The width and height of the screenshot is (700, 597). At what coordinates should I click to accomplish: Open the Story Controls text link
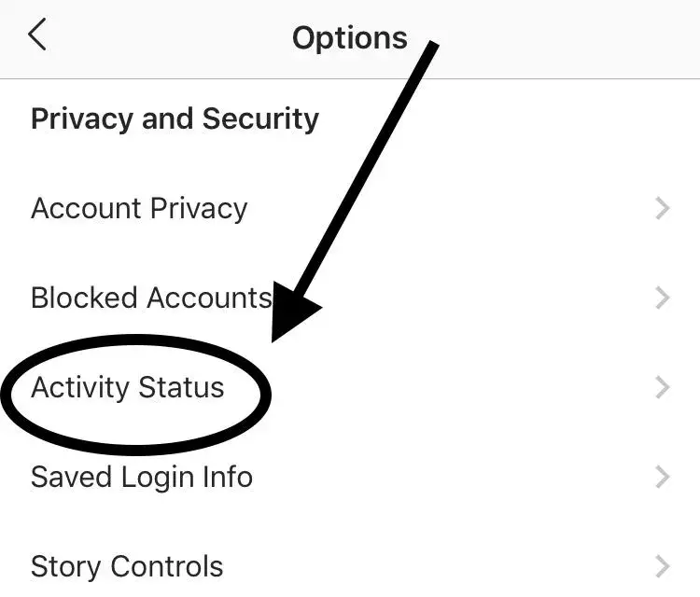(127, 566)
